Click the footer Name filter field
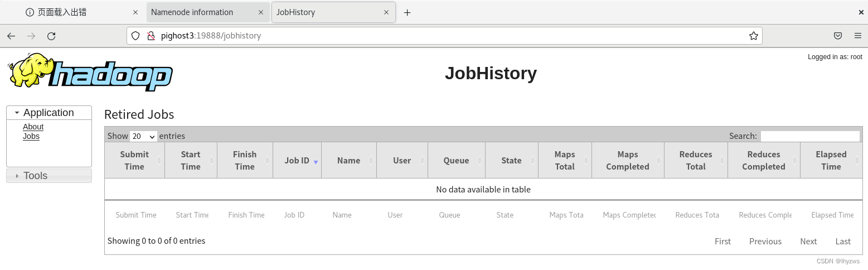Screen dimensions: 868x270 coord(351,215)
